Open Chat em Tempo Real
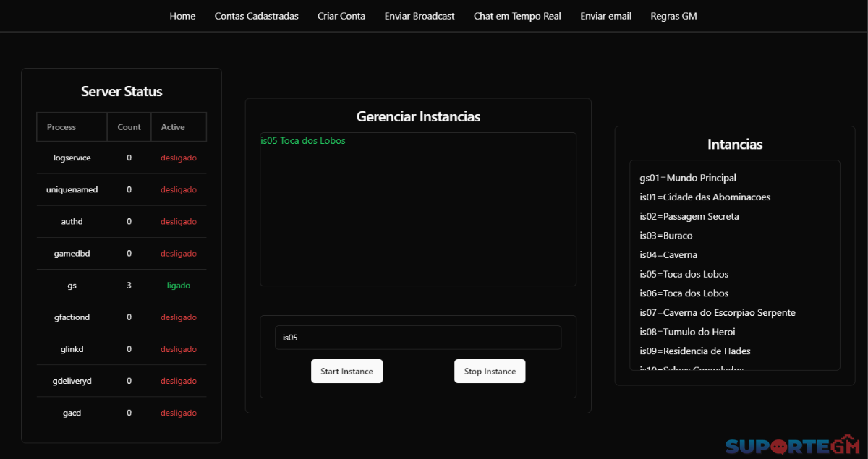This screenshot has width=868, height=459. click(517, 16)
